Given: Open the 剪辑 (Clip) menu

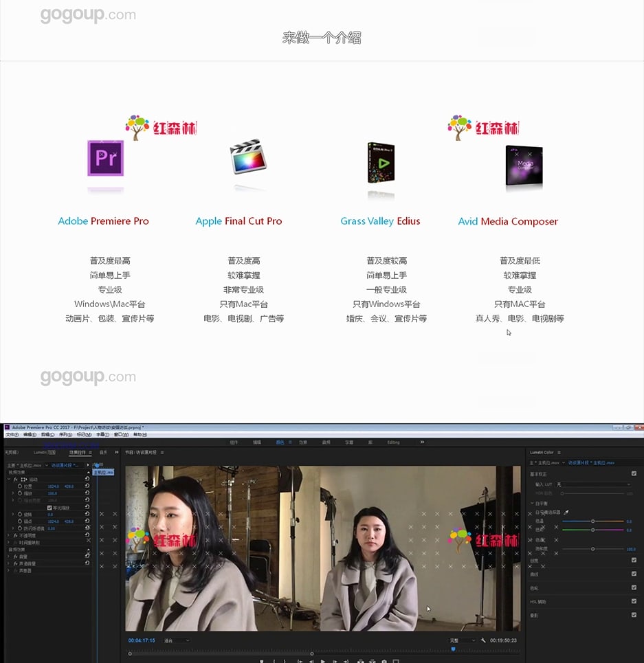Looking at the screenshot, I should click(x=48, y=435).
